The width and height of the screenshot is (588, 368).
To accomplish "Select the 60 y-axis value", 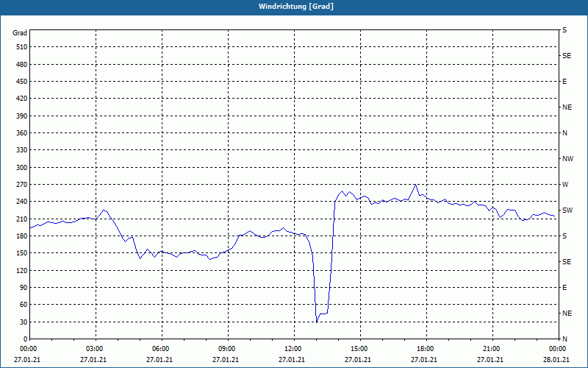I will click(x=24, y=305).
